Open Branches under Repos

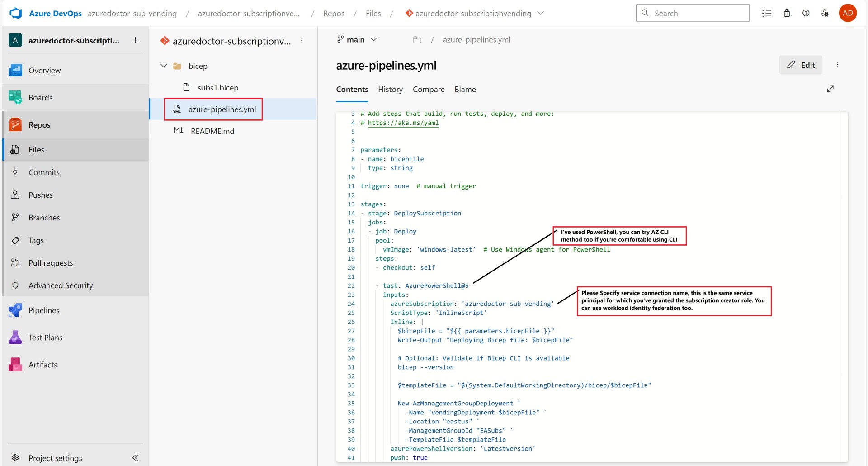point(75,218)
